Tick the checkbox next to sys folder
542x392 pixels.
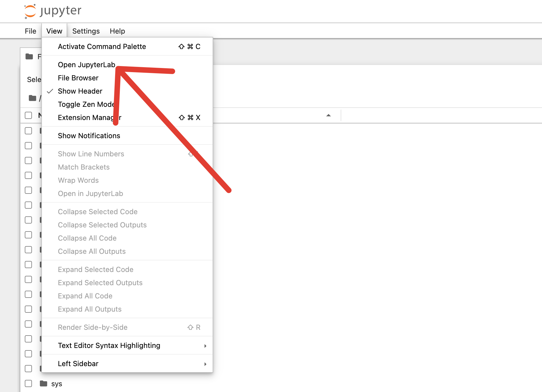coord(28,383)
